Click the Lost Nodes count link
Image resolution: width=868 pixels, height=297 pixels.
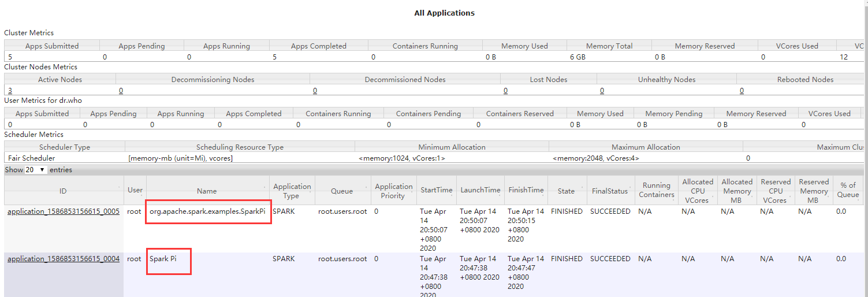pyautogui.click(x=505, y=91)
